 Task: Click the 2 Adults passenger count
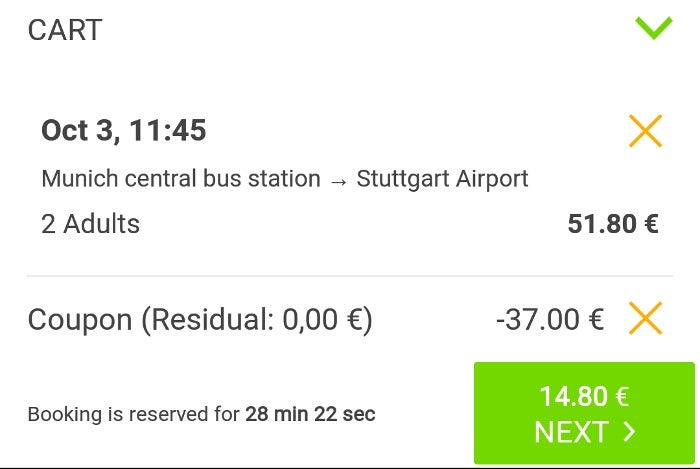pyautogui.click(x=91, y=223)
